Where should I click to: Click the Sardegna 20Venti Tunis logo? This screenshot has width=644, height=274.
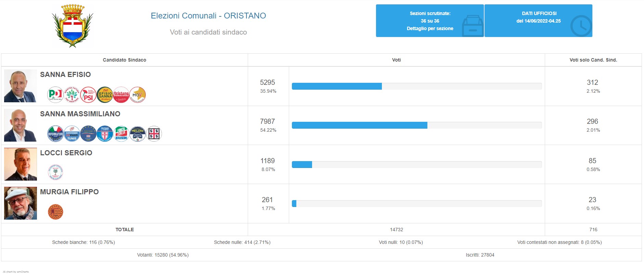[x=72, y=134]
